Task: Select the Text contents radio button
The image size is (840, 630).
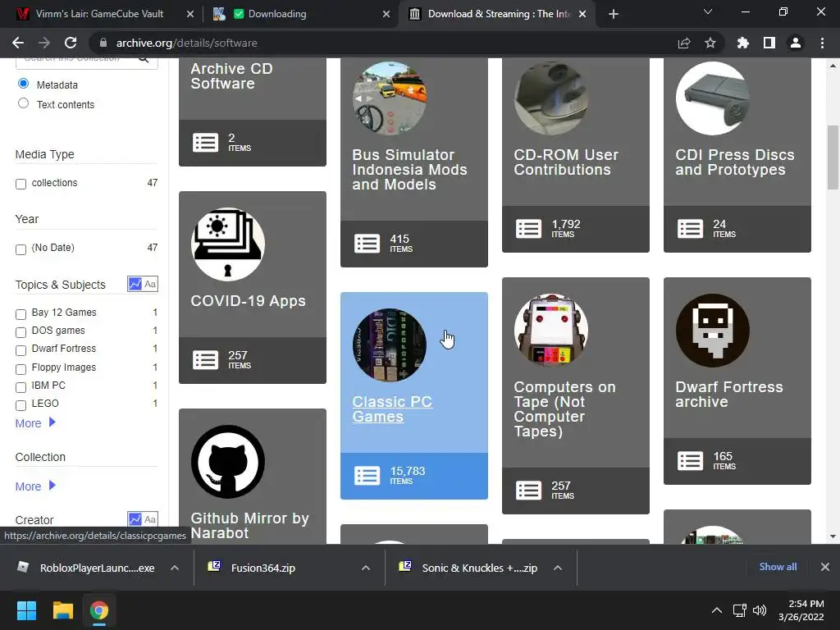Action: coord(23,103)
